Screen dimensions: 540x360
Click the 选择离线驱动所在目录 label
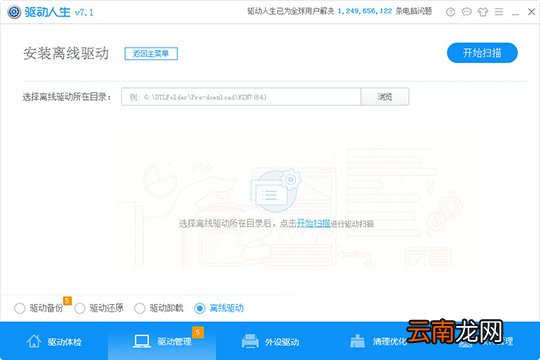click(x=67, y=97)
